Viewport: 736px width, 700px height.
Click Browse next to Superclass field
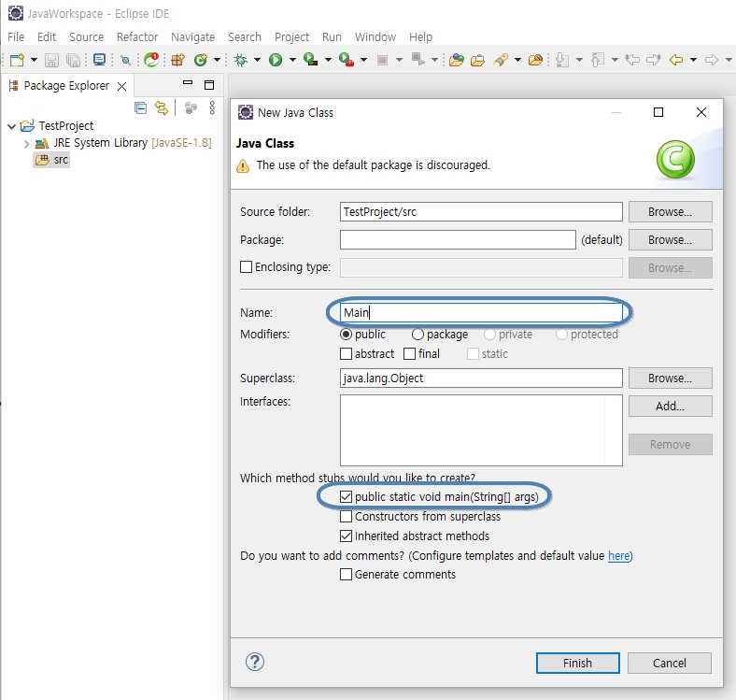(671, 379)
